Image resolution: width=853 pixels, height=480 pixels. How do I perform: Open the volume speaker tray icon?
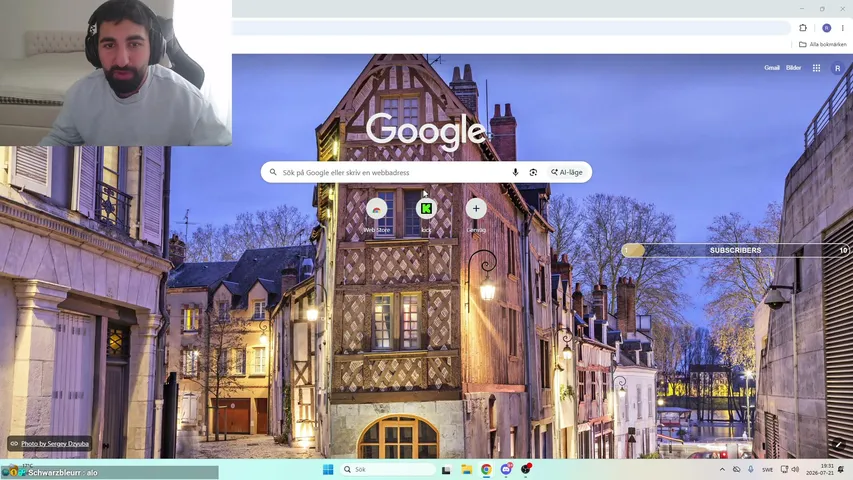[x=795, y=469]
